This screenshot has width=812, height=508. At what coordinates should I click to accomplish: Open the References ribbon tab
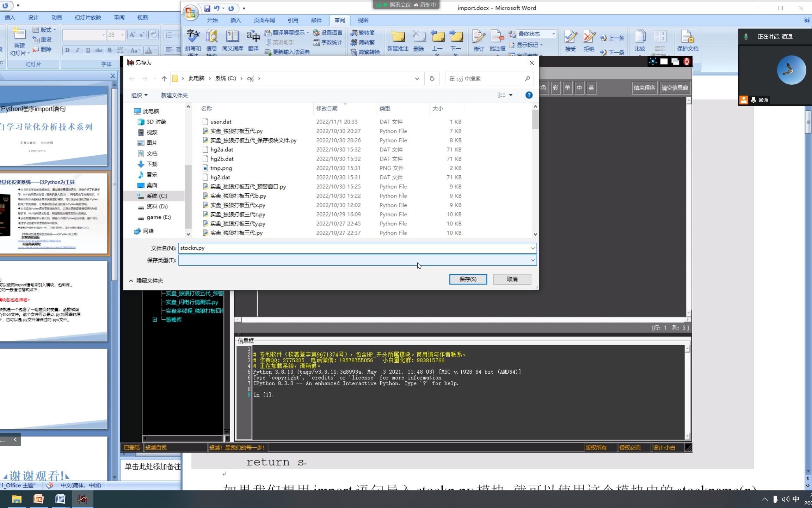(x=293, y=20)
